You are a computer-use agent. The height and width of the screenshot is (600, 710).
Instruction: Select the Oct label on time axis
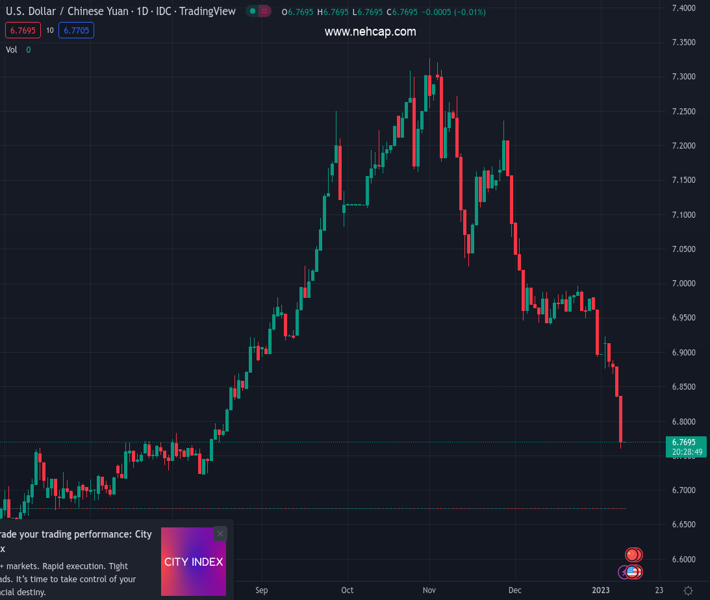[x=347, y=590]
